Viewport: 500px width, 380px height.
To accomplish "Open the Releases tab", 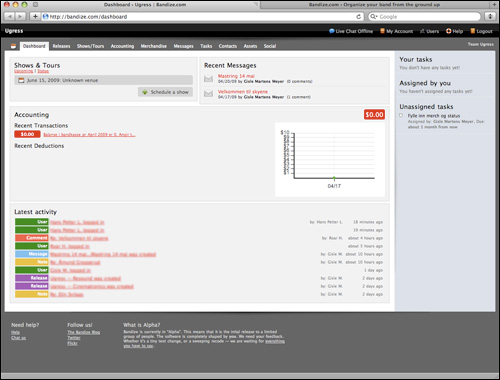I will point(61,46).
